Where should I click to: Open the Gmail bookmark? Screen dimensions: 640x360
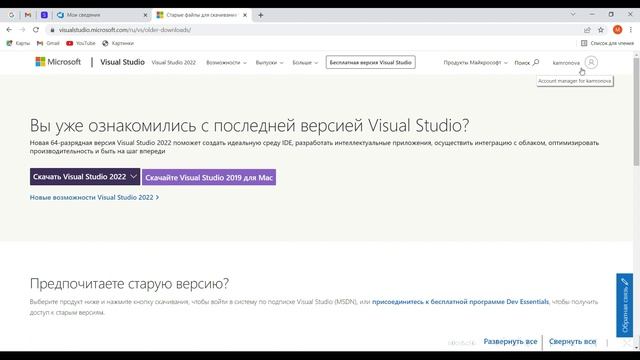click(x=48, y=43)
